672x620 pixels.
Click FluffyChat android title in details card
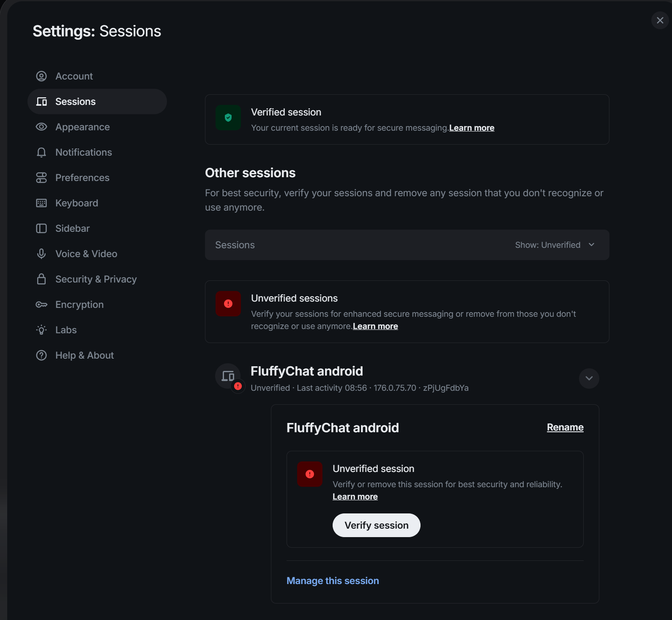click(343, 428)
